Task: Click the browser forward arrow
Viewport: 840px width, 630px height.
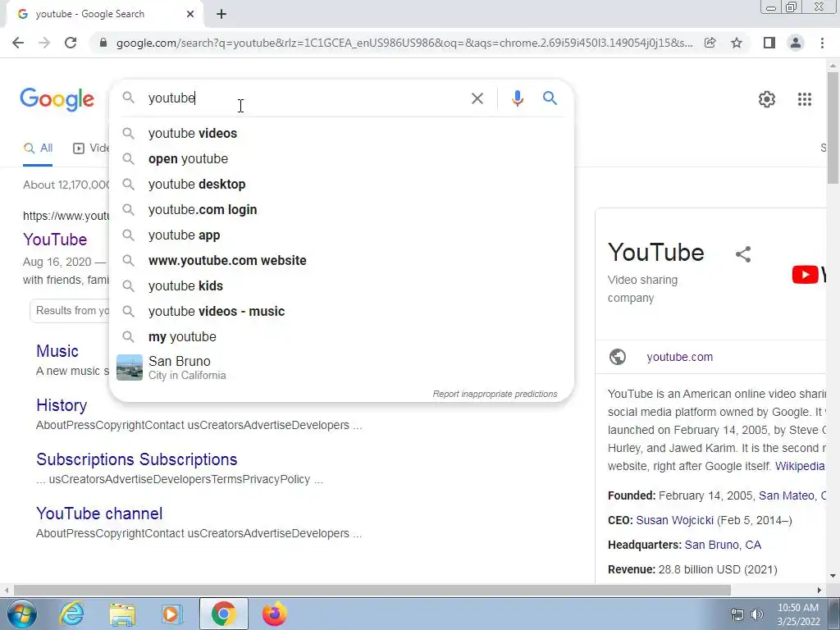Action: tap(44, 43)
